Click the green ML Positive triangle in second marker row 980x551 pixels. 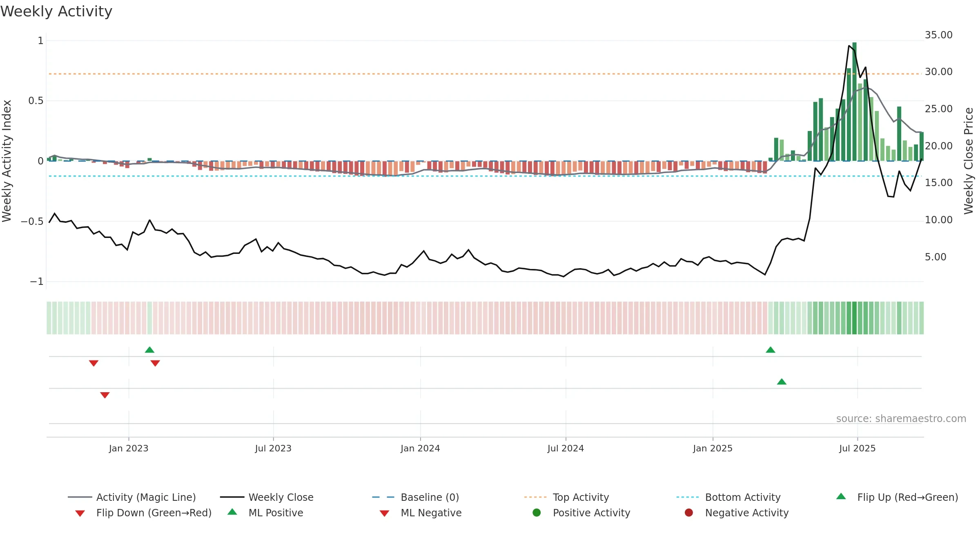[x=782, y=382]
